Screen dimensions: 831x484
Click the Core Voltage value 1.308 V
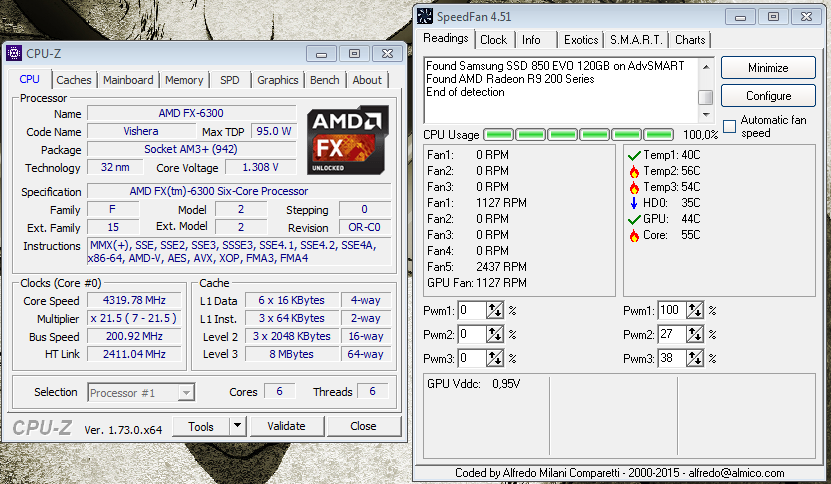(260, 168)
